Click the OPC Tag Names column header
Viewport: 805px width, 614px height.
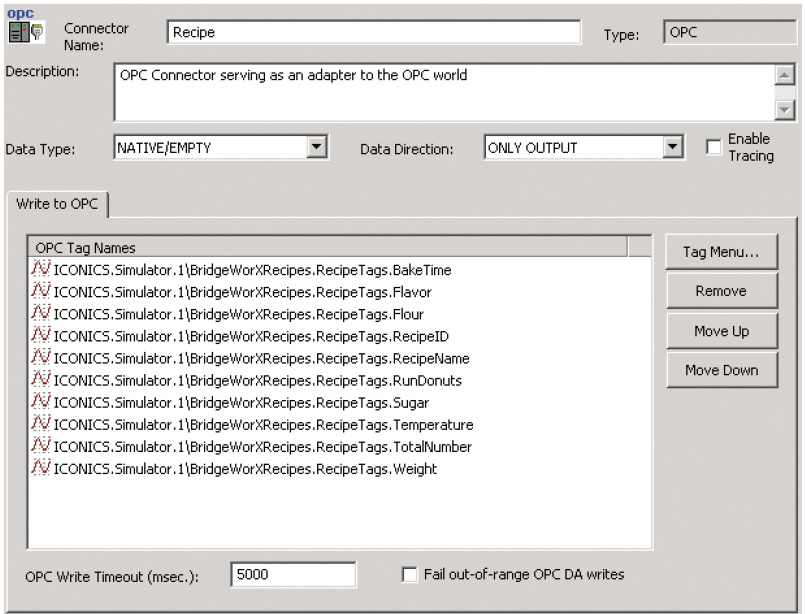click(328, 247)
